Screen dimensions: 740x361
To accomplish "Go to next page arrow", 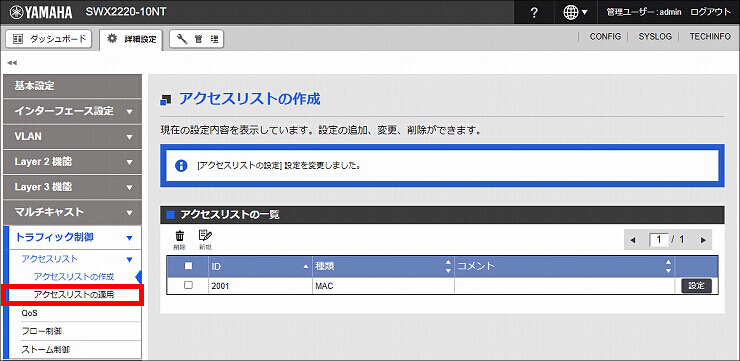I will point(703,240).
